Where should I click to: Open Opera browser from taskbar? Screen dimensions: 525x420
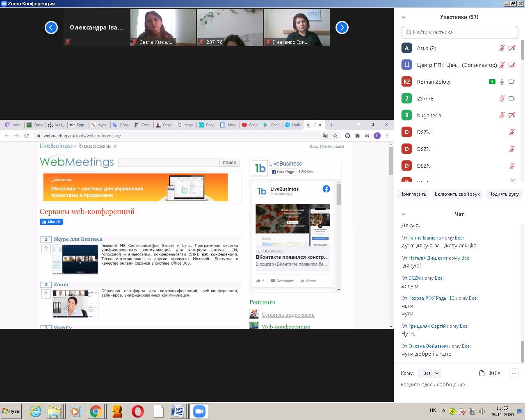tap(138, 411)
